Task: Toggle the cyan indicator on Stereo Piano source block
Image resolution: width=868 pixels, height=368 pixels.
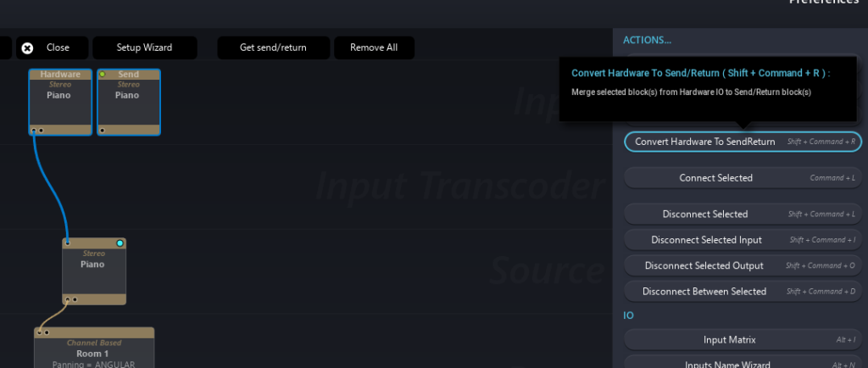Action: [120, 243]
